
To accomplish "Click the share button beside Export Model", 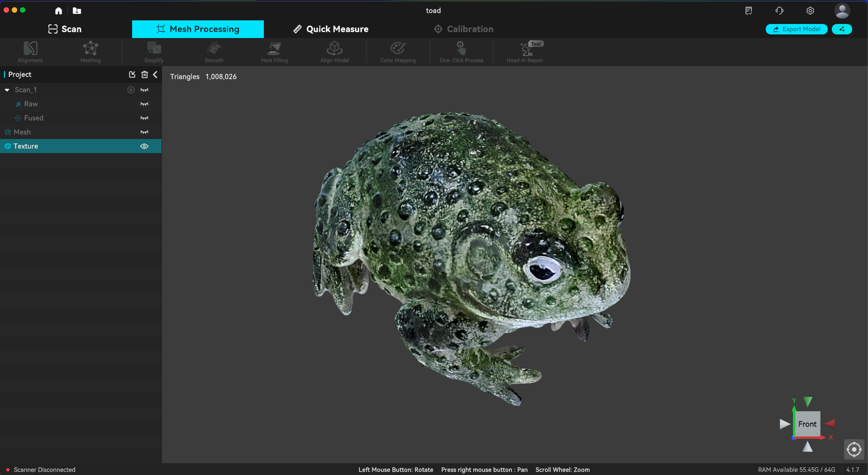I will tap(842, 29).
